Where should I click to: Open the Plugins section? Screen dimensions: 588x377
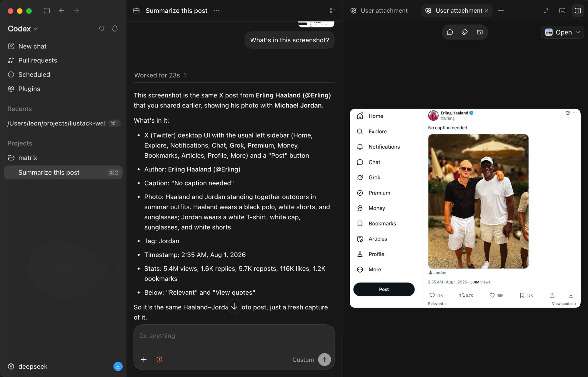[x=29, y=89]
